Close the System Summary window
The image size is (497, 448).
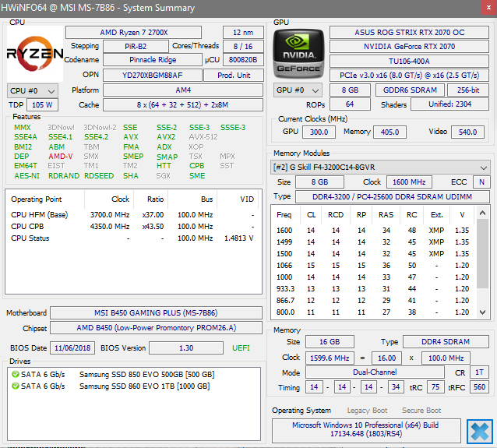tap(488, 8)
